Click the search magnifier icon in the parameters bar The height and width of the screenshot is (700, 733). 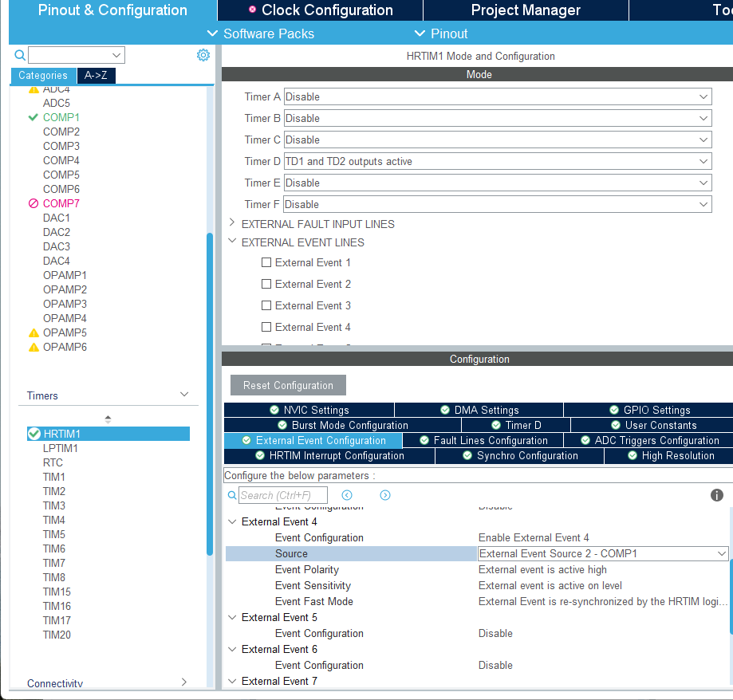point(231,495)
